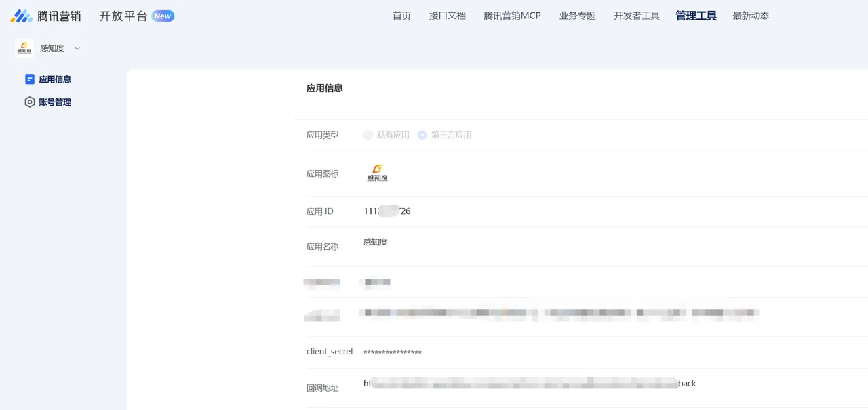The image size is (868, 410).
Task: Click the 感知度 app icon image
Action: click(x=377, y=173)
